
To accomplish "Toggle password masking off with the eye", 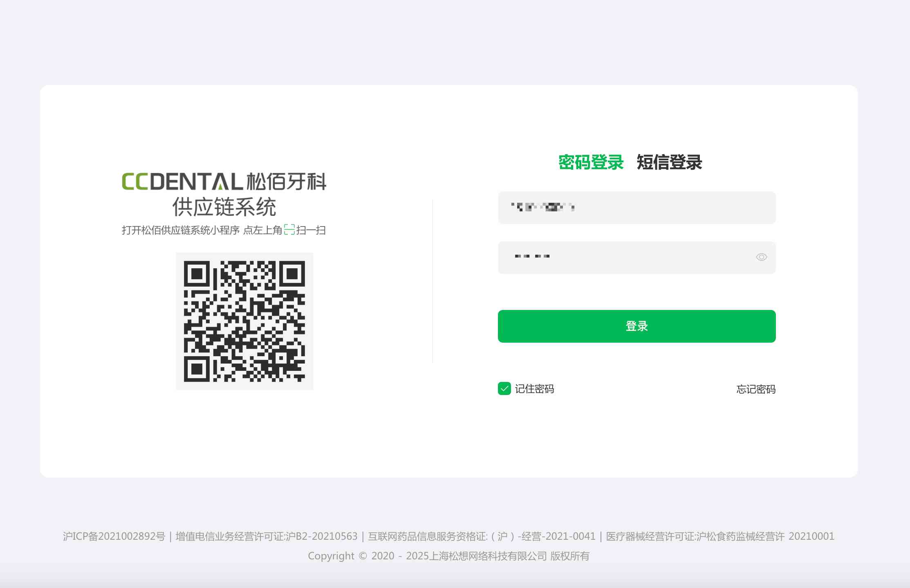I will tap(761, 257).
